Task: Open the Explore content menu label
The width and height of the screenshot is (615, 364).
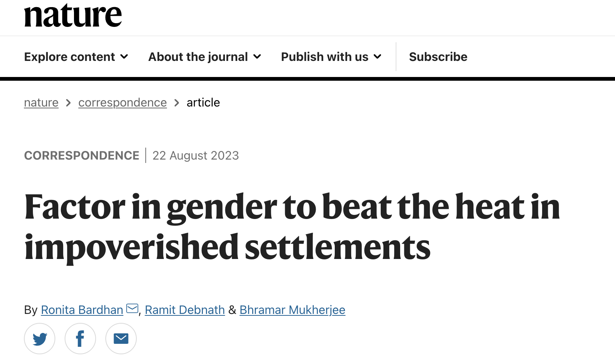Action: pos(69,57)
